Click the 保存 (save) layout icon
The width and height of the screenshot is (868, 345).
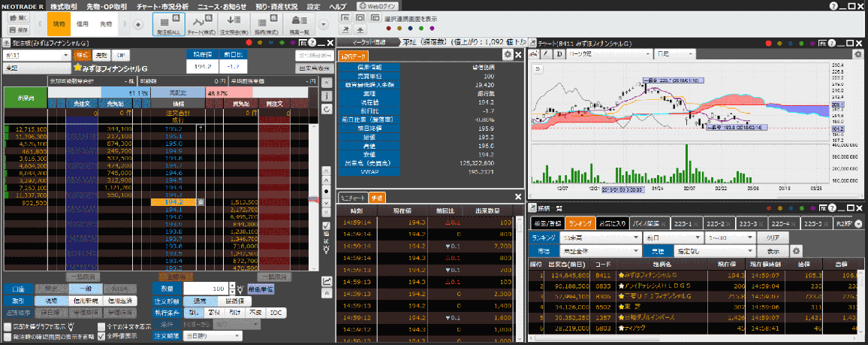point(20,29)
